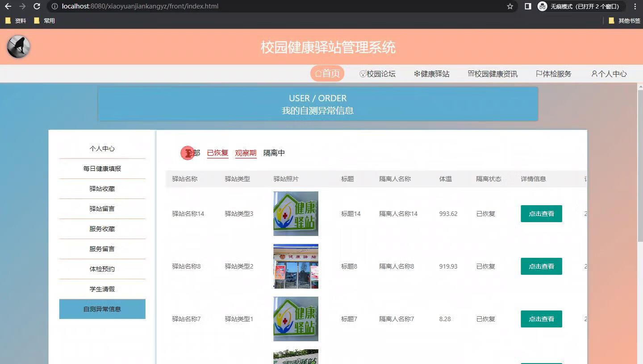The width and height of the screenshot is (643, 364).
Task: Open the station photo for 驿站名称7
Action: (296, 319)
